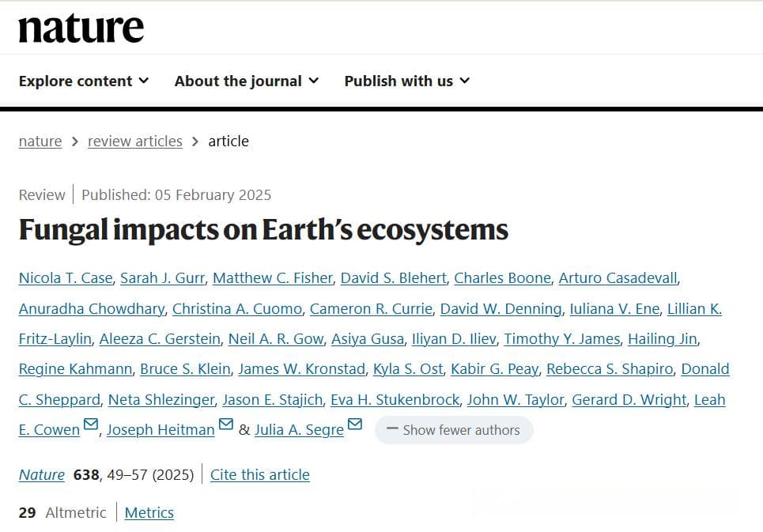Open the Publish with us dropdown
The height and width of the screenshot is (532, 763).
click(x=407, y=81)
